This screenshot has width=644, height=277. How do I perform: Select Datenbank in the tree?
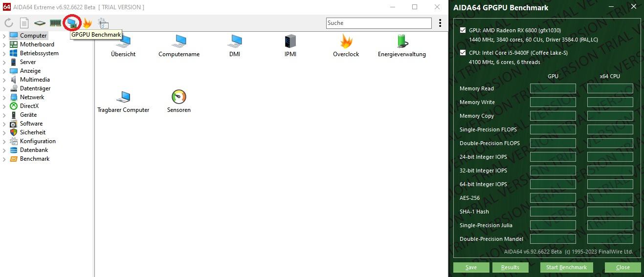34,150
